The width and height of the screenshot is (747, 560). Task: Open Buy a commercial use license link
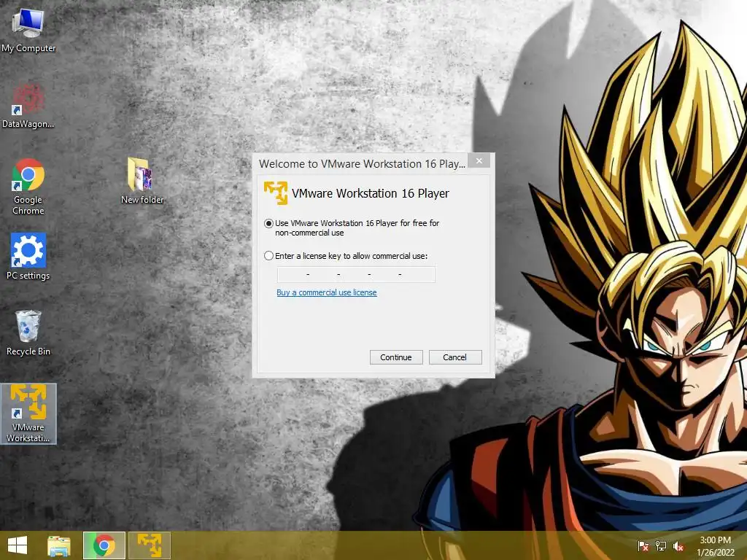click(x=327, y=292)
